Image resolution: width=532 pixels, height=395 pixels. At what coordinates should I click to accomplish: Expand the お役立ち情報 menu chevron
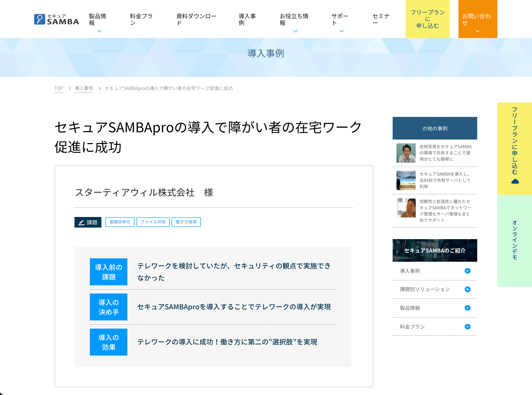296,31
